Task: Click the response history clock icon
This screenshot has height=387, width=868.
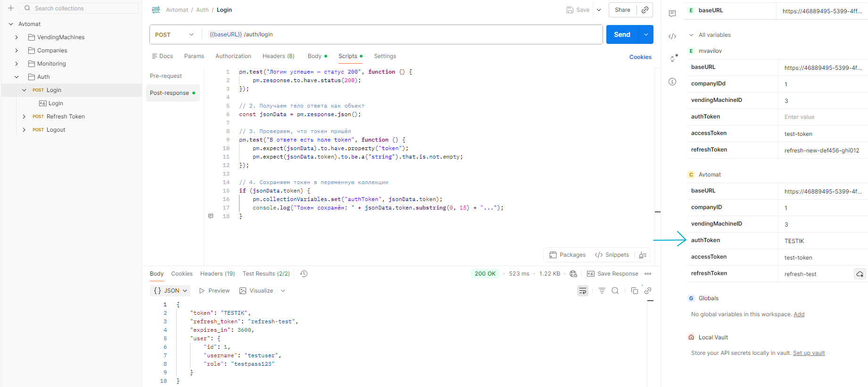Action: click(304, 274)
